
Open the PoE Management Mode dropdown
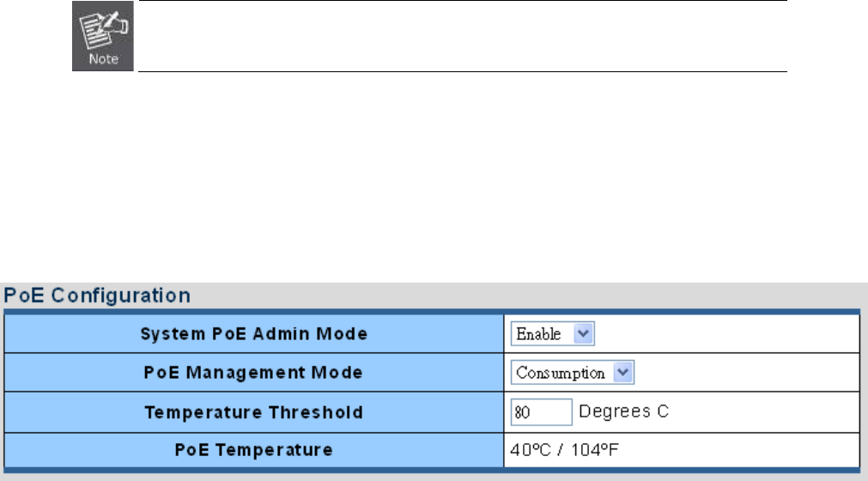coord(573,373)
